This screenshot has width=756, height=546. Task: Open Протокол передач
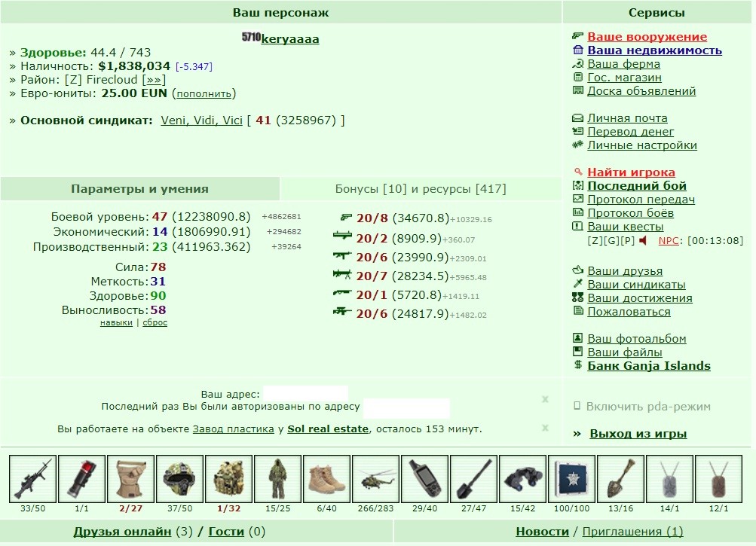click(x=641, y=199)
